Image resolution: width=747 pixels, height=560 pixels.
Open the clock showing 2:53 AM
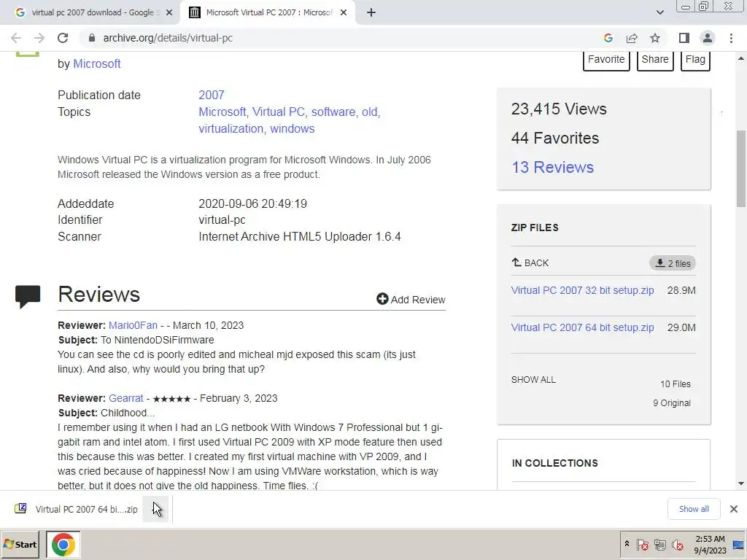710,544
